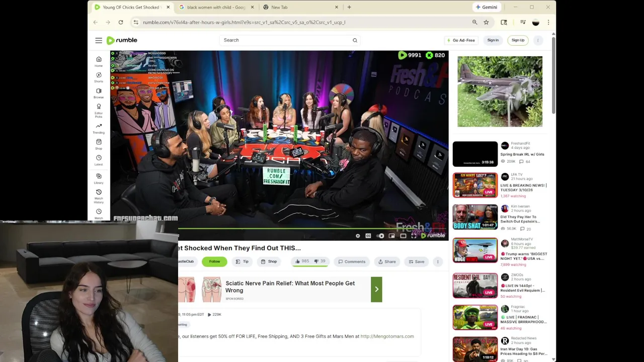Open Library in the Rumble sidebar

tap(99, 178)
